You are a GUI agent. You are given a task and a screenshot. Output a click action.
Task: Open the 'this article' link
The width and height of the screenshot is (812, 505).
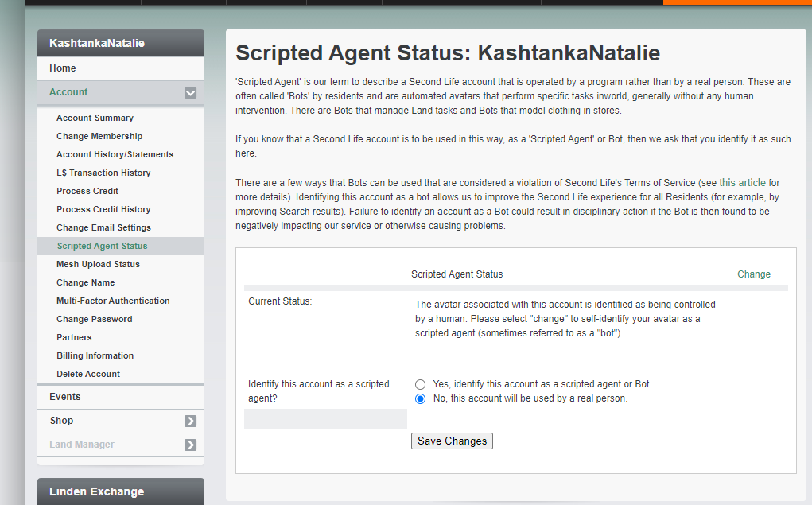(x=742, y=182)
